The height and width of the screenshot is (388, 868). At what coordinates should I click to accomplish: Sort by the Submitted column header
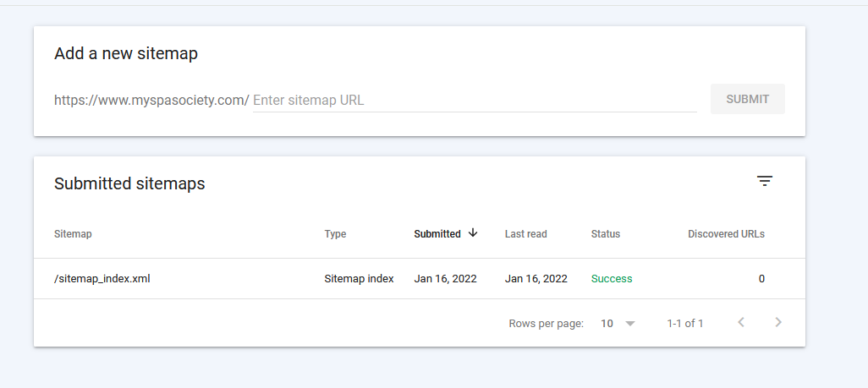click(437, 234)
